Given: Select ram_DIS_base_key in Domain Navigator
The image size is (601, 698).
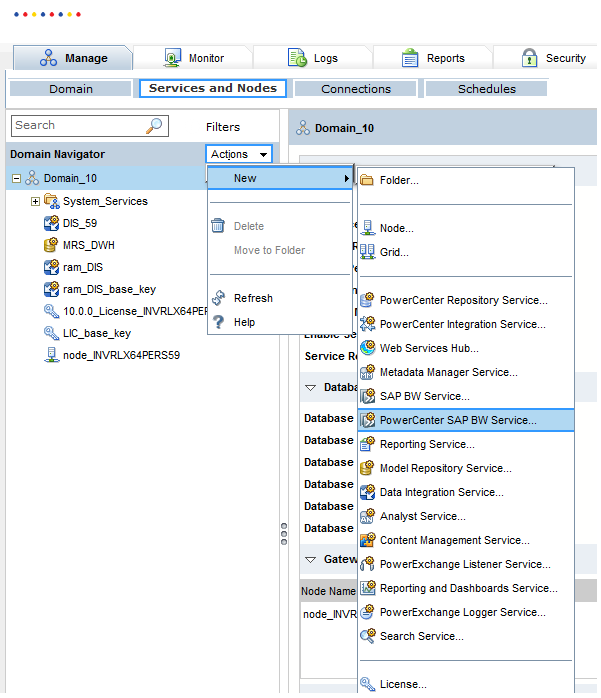Looking at the screenshot, I should [109, 289].
